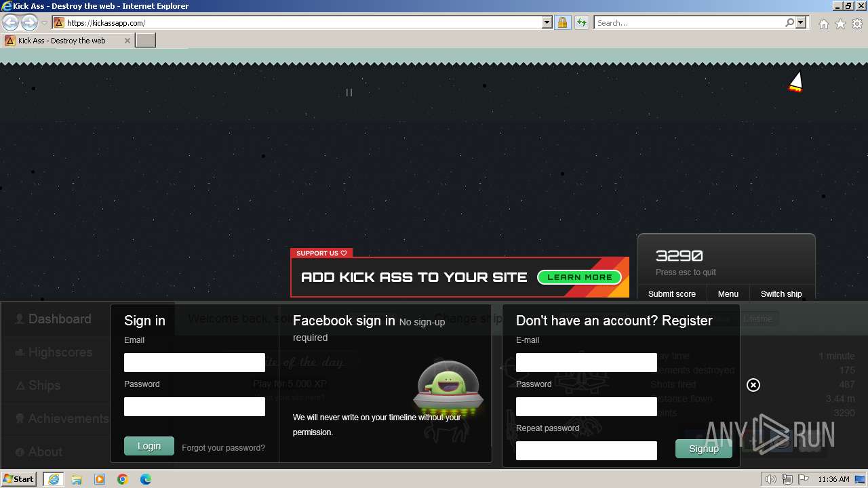Click the Signup button
The image size is (868, 488).
click(704, 449)
